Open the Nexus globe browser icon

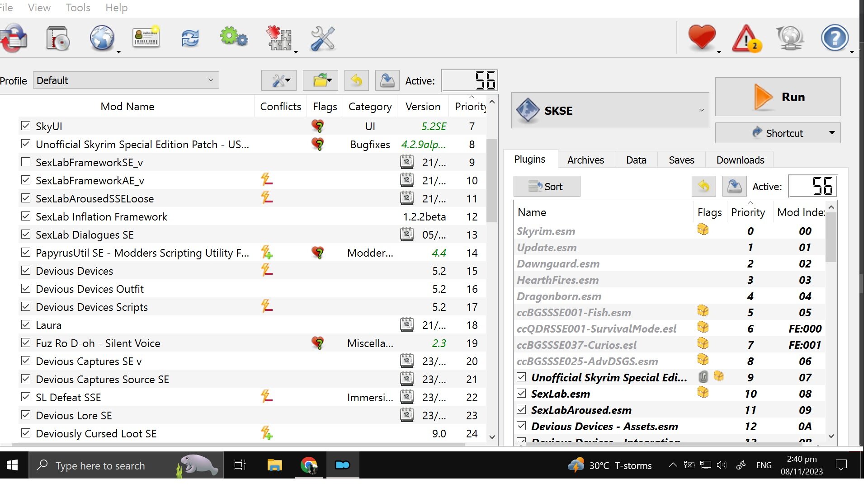(102, 38)
